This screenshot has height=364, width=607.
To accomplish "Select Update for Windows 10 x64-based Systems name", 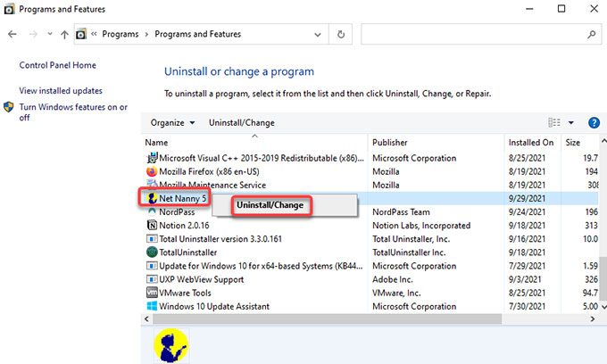I will tap(261, 266).
